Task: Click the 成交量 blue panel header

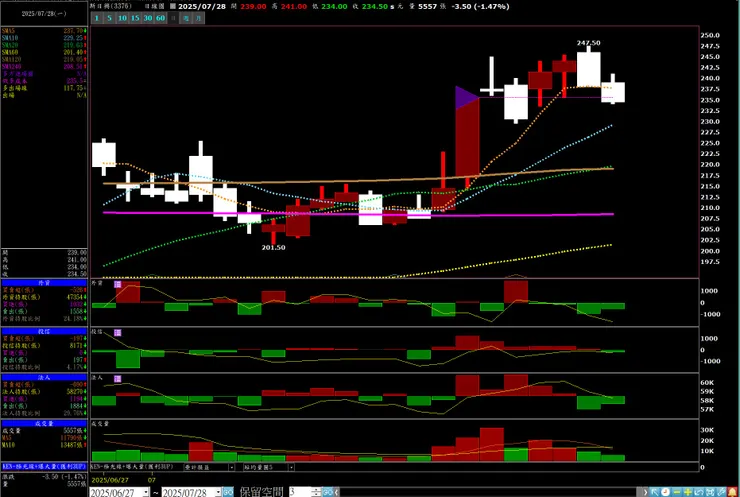Action: 44,423
